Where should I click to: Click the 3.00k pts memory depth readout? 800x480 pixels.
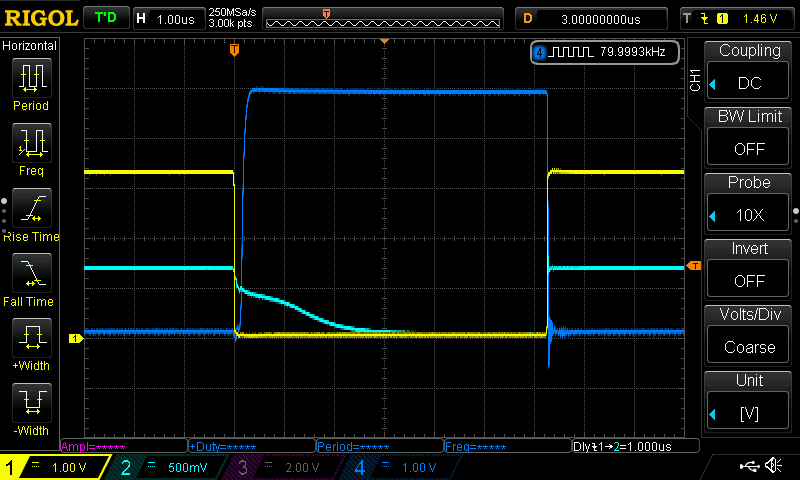230,24
